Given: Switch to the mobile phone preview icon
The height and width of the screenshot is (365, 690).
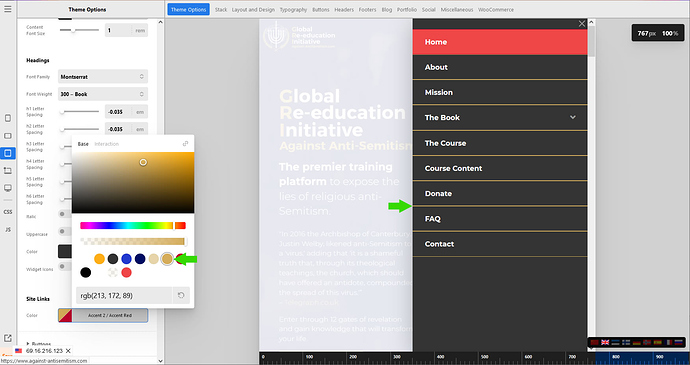Looking at the screenshot, I should [8, 118].
